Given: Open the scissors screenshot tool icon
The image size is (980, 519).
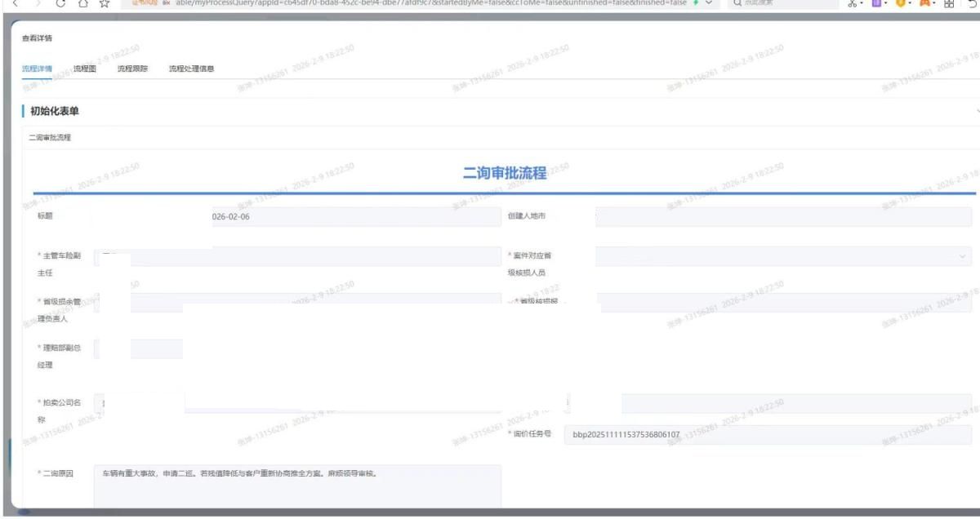Looking at the screenshot, I should coord(852,4).
